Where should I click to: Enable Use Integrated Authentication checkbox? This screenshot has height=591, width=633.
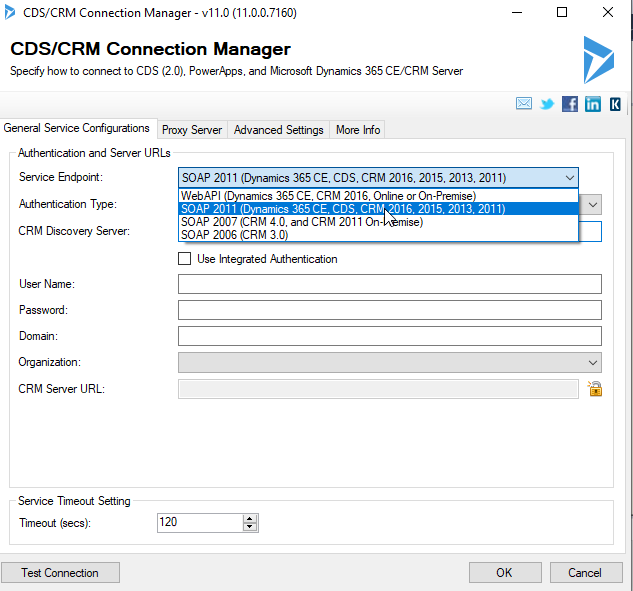(184, 258)
